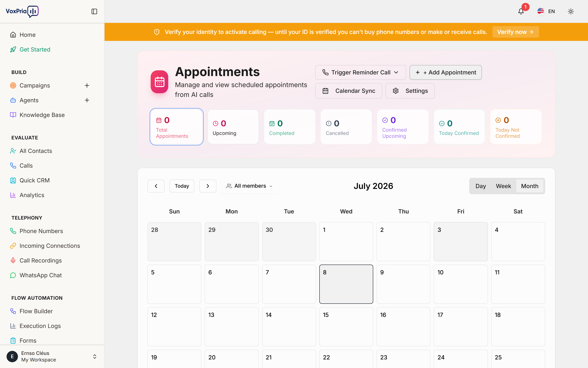Screen dimensions: 588x368
Task: Open Forms in the sidebar
Action: tap(52, 340)
